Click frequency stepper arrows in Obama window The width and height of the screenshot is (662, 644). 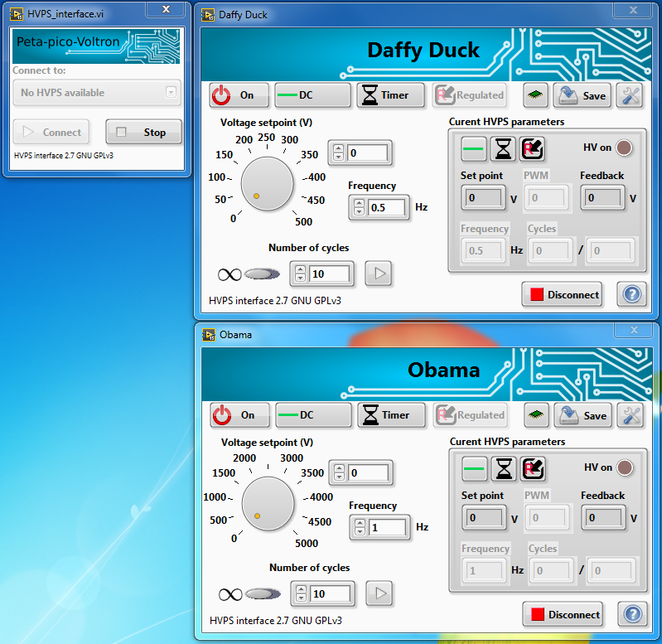360,528
